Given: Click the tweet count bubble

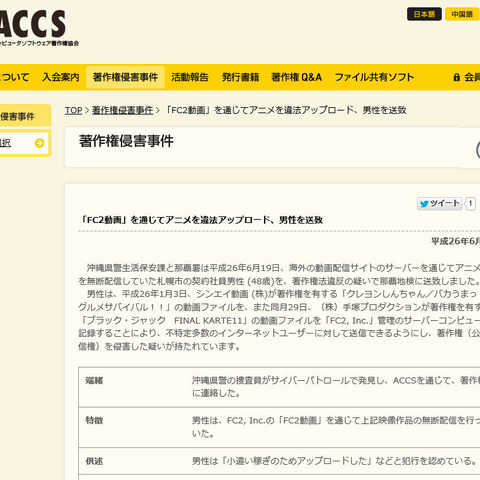Looking at the screenshot, I should pyautogui.click(x=470, y=203).
